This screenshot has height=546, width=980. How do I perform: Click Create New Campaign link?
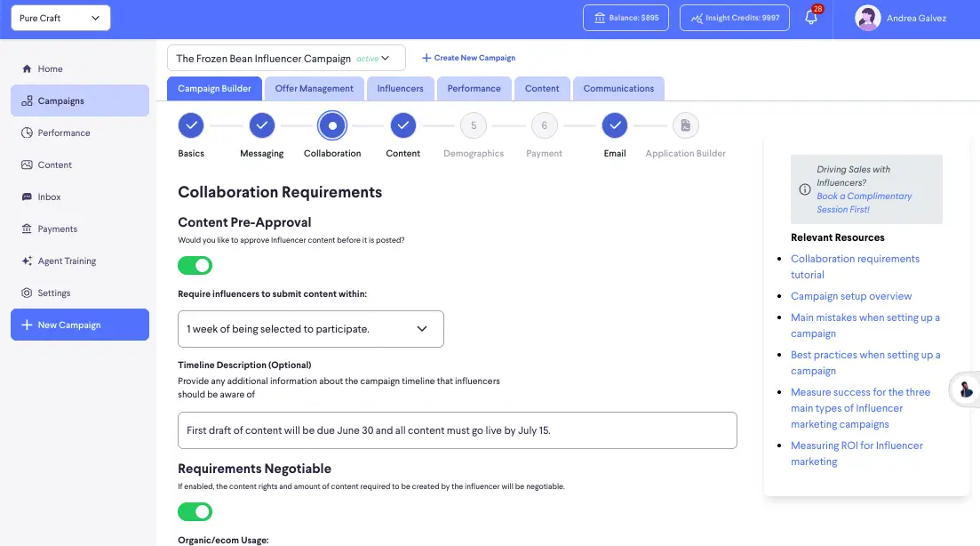[x=469, y=58]
